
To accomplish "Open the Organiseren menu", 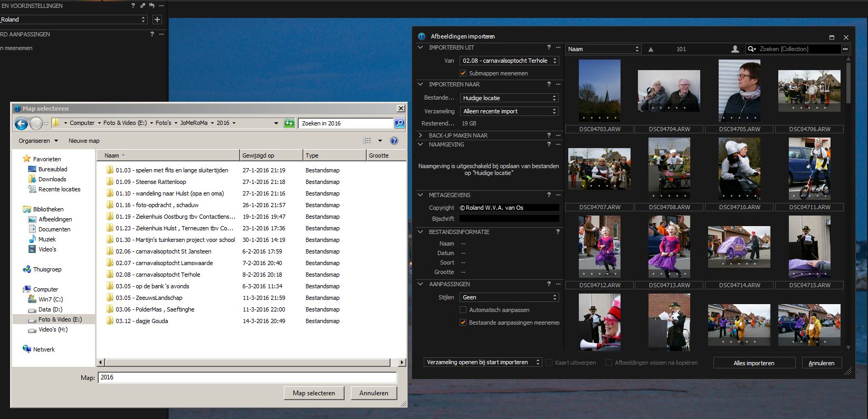I will tap(38, 141).
